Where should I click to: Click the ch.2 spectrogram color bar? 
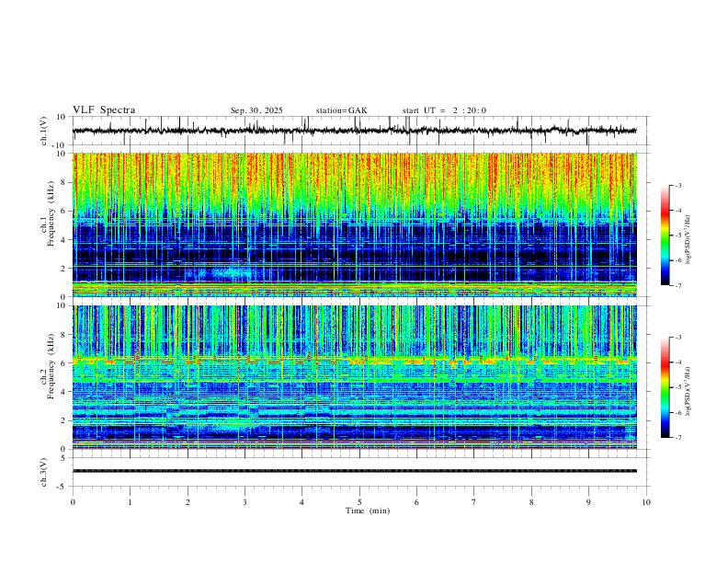coord(665,387)
